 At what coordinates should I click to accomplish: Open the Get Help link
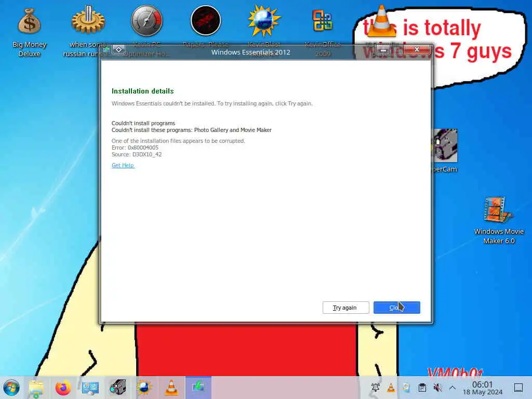(x=123, y=165)
